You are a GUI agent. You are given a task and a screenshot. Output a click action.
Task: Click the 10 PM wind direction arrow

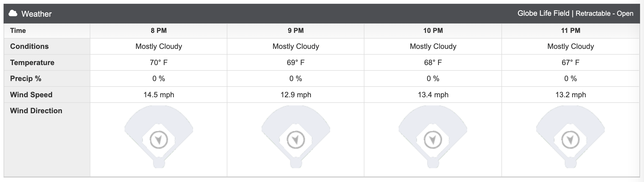click(x=433, y=140)
